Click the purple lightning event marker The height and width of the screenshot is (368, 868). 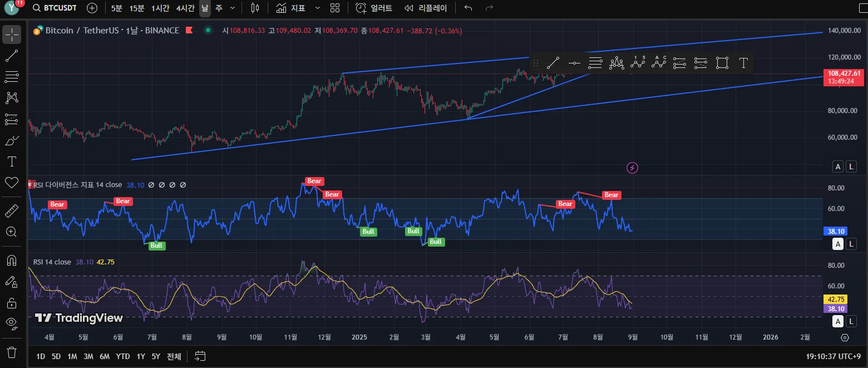pos(632,168)
